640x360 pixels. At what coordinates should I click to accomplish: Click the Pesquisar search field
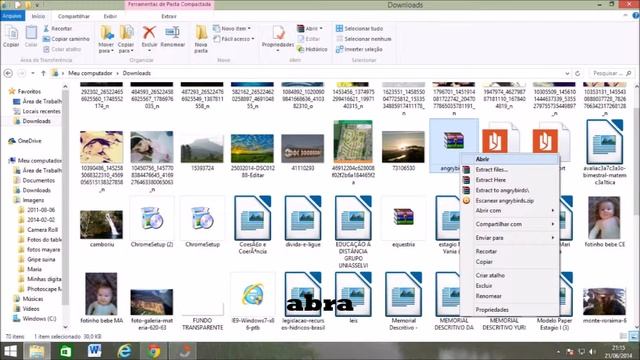pyautogui.click(x=611, y=73)
